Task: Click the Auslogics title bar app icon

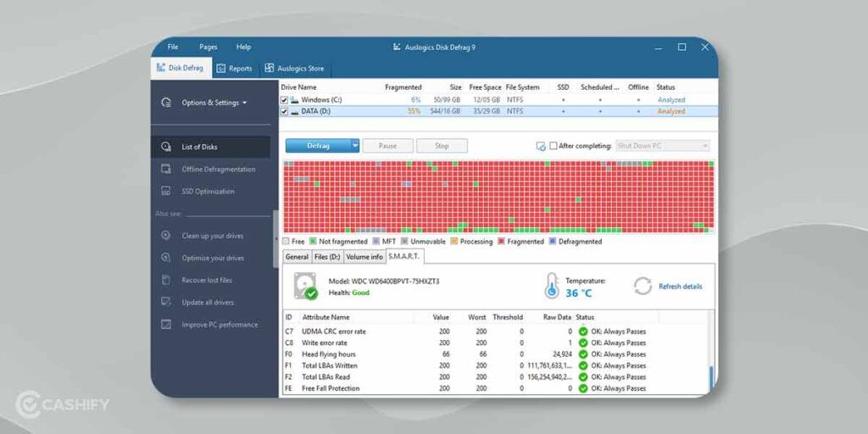Action: [x=397, y=47]
